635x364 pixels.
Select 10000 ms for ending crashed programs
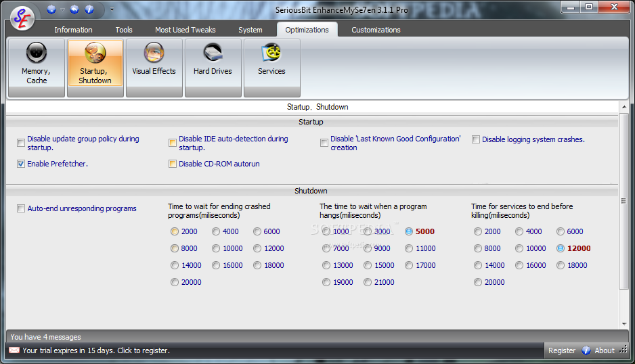(216, 248)
